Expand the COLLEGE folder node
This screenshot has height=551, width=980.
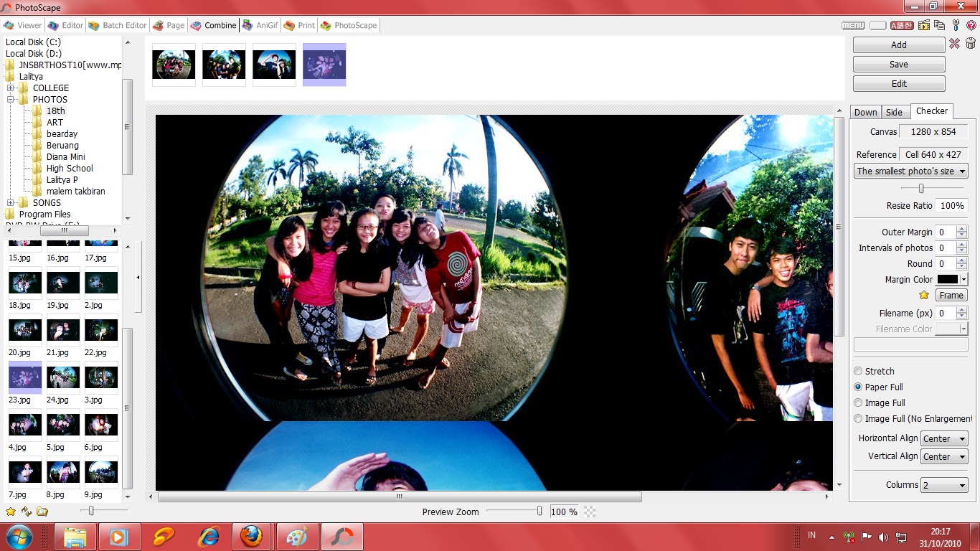click(11, 88)
